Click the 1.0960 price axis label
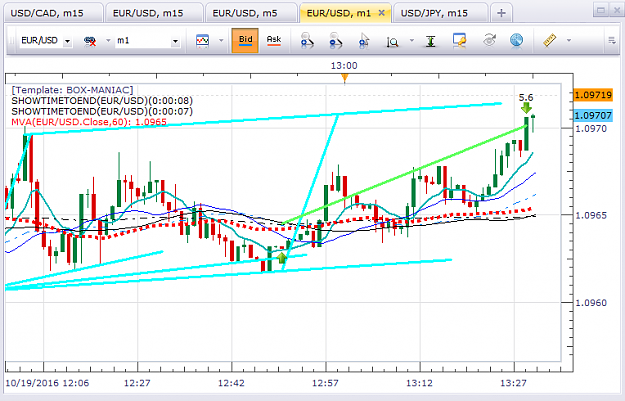This screenshot has width=625, height=401. [591, 303]
